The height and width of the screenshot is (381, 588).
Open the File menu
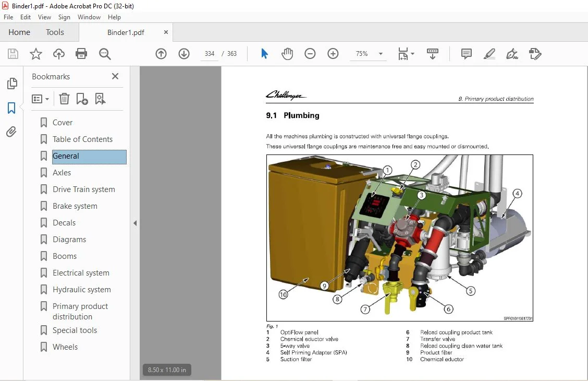pos(8,17)
